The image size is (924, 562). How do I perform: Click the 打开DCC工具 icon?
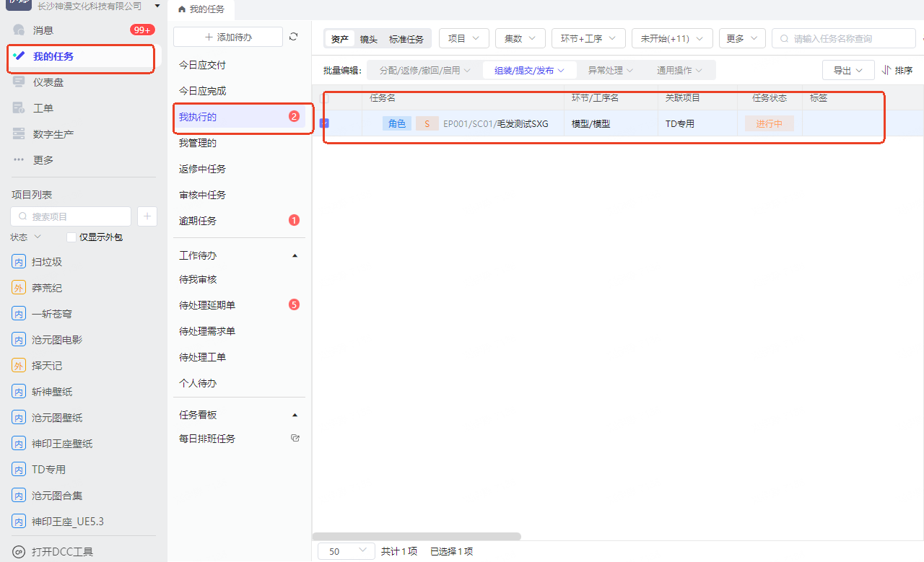point(19,552)
